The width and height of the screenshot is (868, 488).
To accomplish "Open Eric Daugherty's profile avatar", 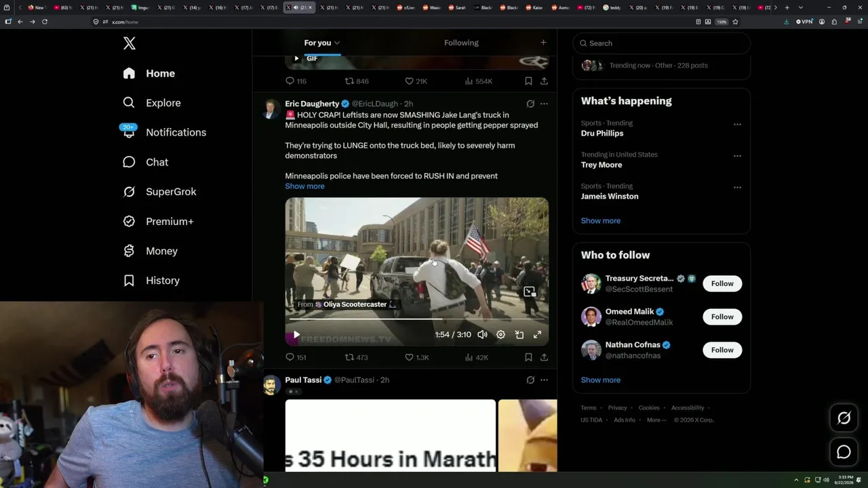I will pos(271,108).
